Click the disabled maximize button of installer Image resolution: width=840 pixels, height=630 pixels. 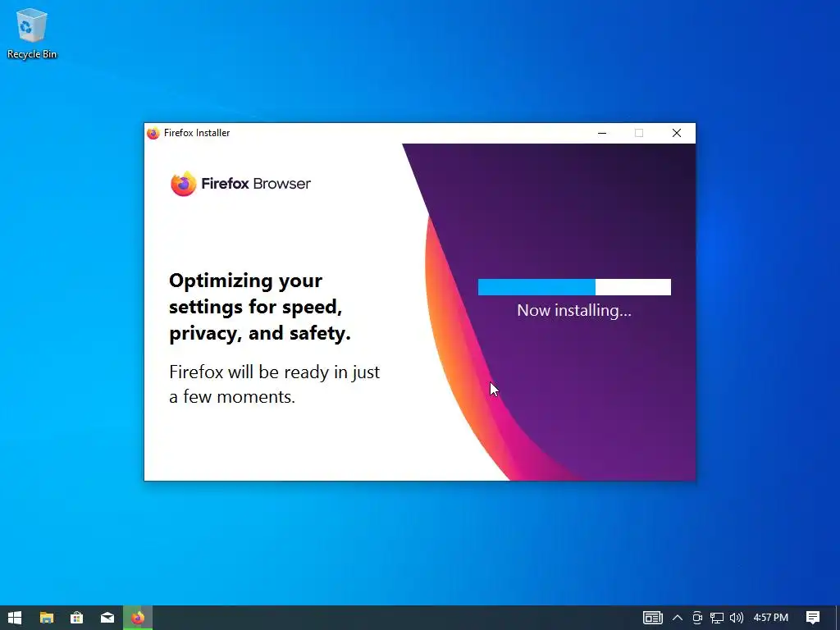[x=638, y=133]
